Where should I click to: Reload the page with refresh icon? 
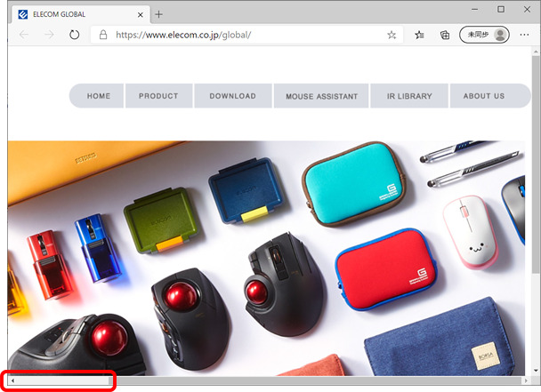(x=74, y=35)
